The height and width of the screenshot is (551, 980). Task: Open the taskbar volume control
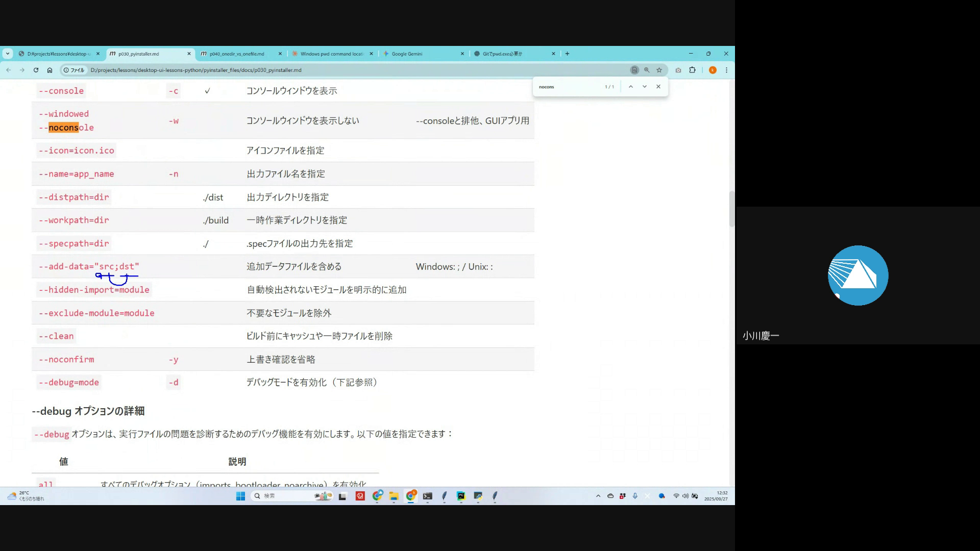(x=685, y=496)
